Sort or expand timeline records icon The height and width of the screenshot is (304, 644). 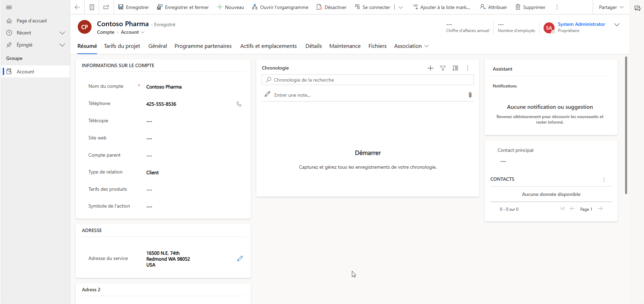click(455, 68)
